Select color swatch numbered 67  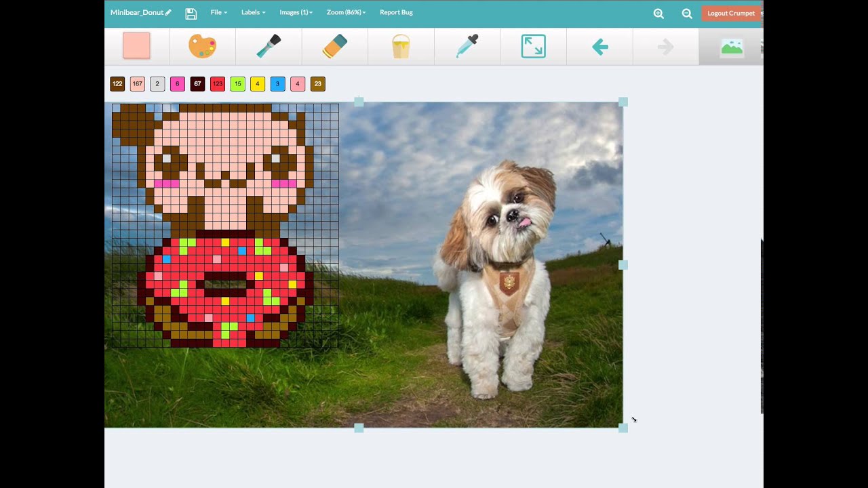click(197, 83)
